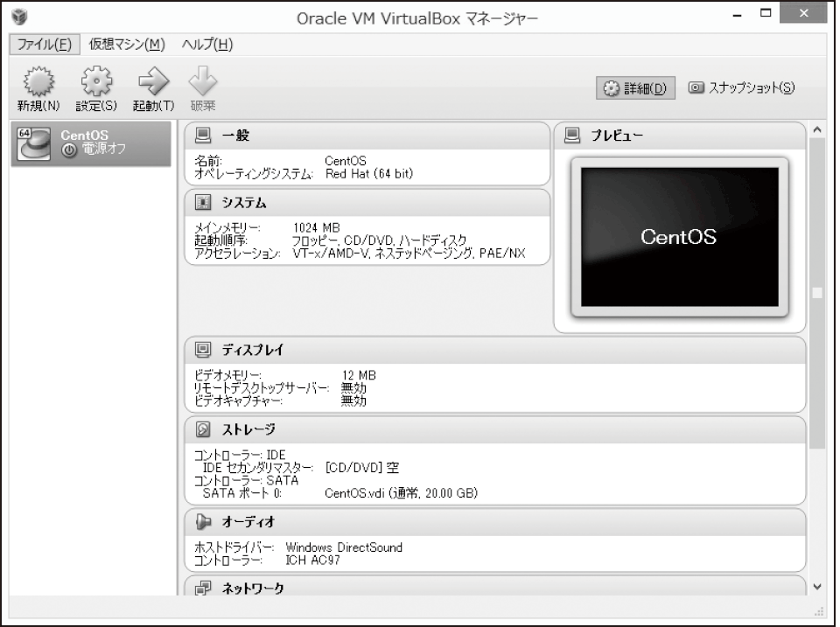Click the プレビュー panel header
840x627 pixels.
pos(679,136)
